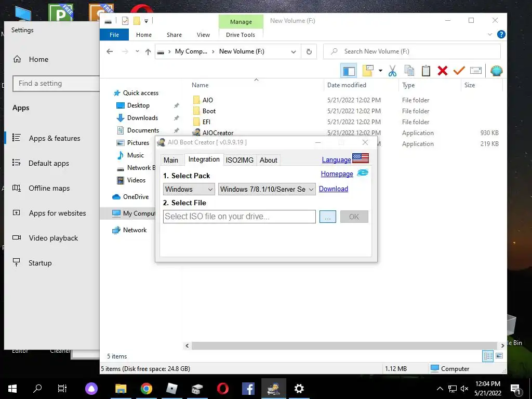532x399 pixels.
Task: Switch to ISO2IMG tab in AIO Boot Creator
Action: click(x=240, y=160)
